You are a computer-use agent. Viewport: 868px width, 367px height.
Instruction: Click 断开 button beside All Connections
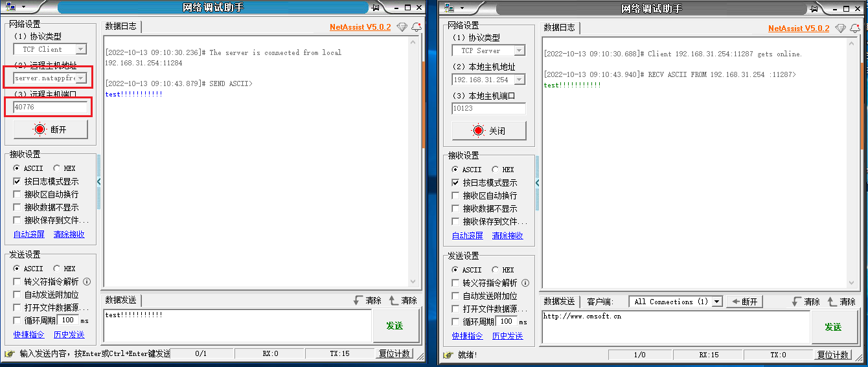coord(745,302)
